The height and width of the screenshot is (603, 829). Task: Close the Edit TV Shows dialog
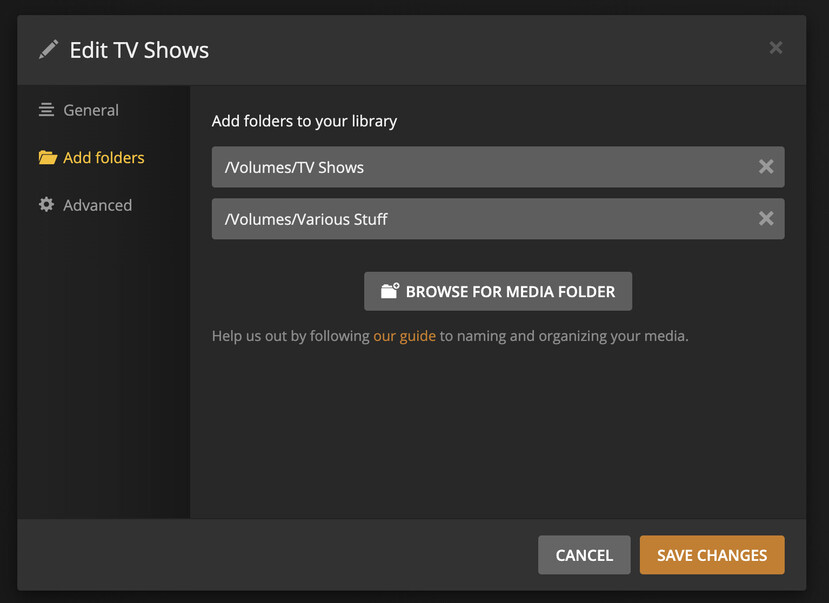pyautogui.click(x=776, y=48)
